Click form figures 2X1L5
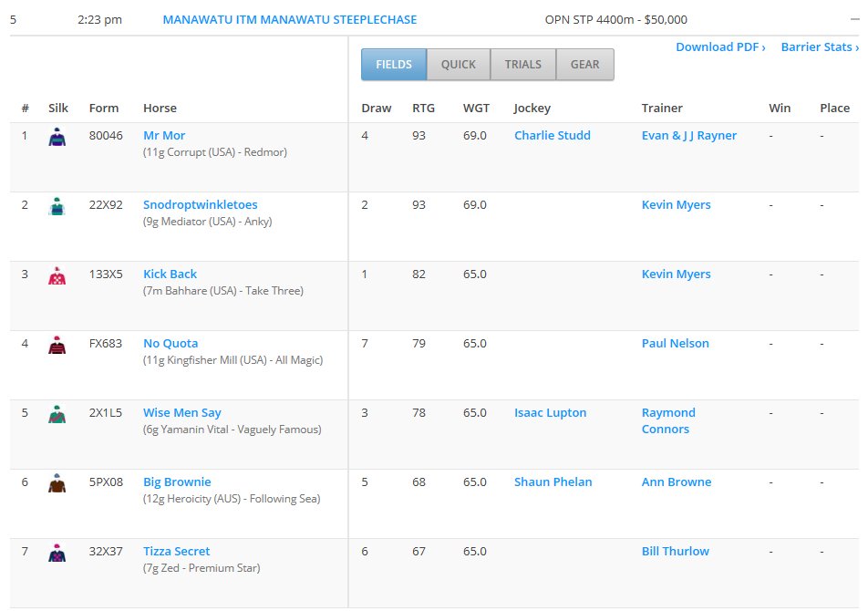Viewport: 868px width, 611px height. 106,413
